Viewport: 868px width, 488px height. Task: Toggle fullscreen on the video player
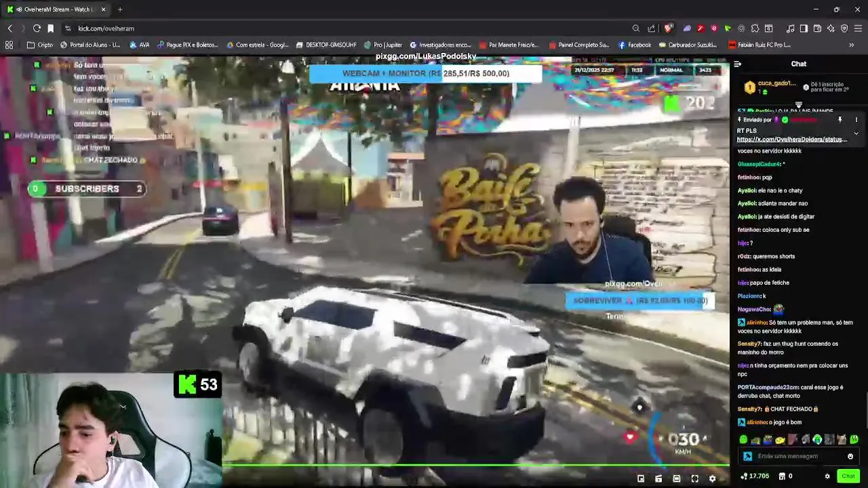pyautogui.click(x=694, y=479)
